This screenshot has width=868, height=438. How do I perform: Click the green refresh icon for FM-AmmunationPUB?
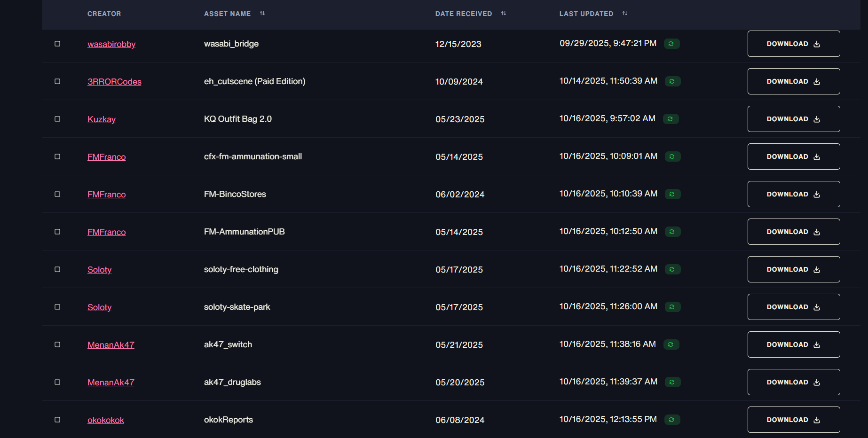(672, 232)
